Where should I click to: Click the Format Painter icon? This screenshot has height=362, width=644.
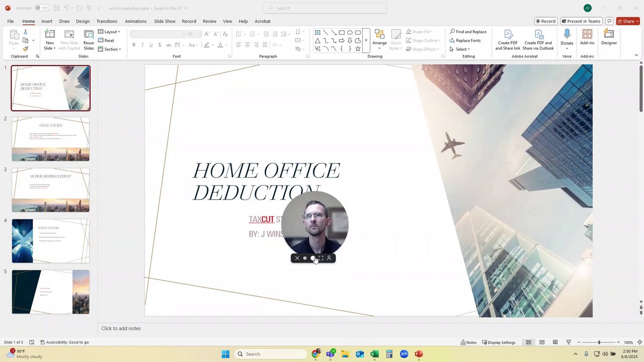click(25, 49)
